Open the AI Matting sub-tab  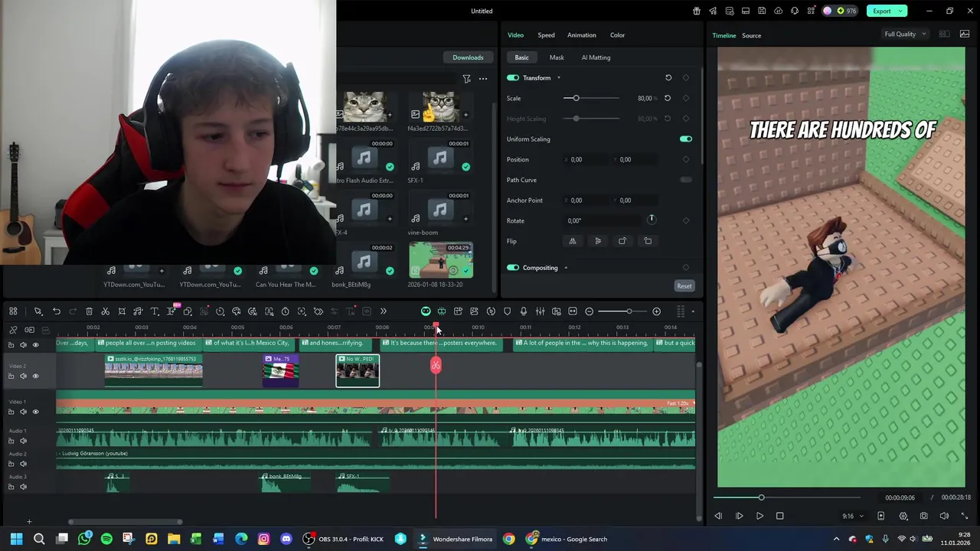click(x=596, y=57)
